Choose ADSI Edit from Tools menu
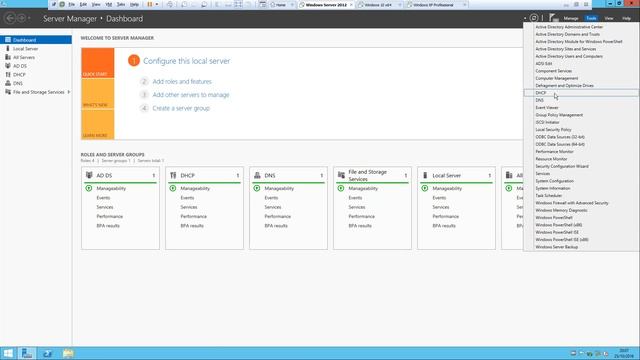Viewport: 640px width, 360px height. [544, 64]
